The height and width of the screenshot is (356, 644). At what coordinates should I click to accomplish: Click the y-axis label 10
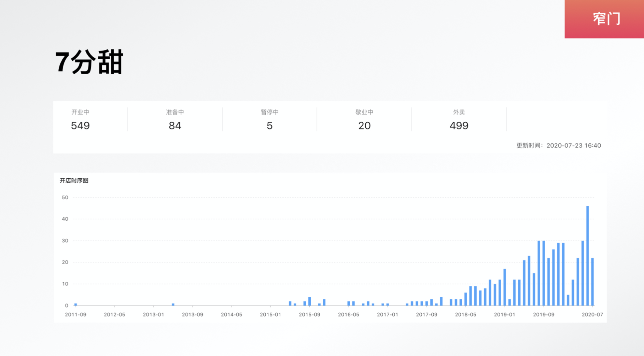coord(65,284)
